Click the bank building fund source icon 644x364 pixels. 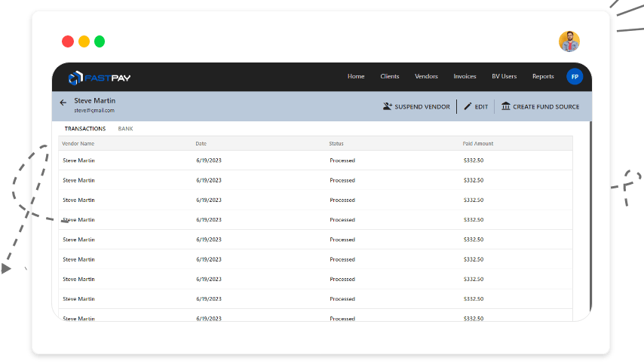505,107
